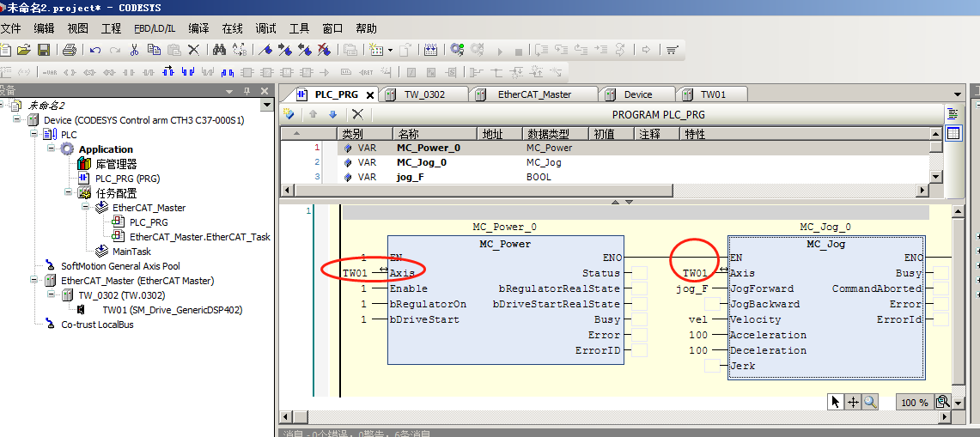Add a new variable in the declaration toolbar
Viewport: 980px width, 437px height.
289,114
